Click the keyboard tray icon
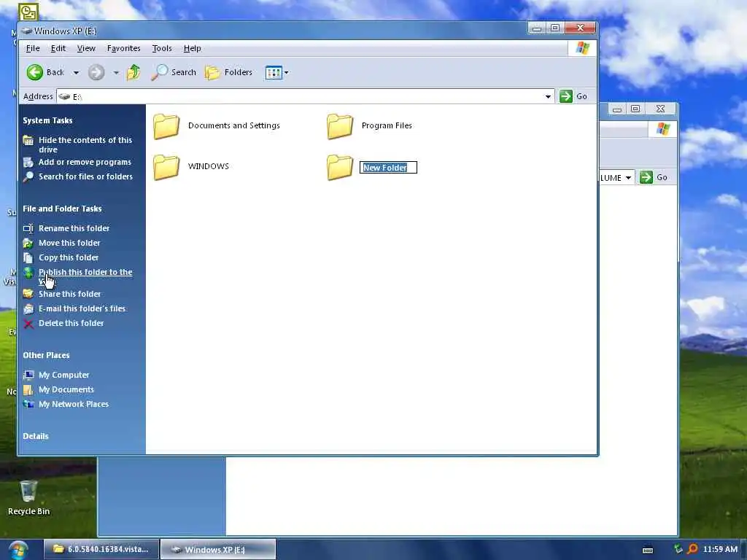747x560 pixels. pyautogui.click(x=648, y=550)
